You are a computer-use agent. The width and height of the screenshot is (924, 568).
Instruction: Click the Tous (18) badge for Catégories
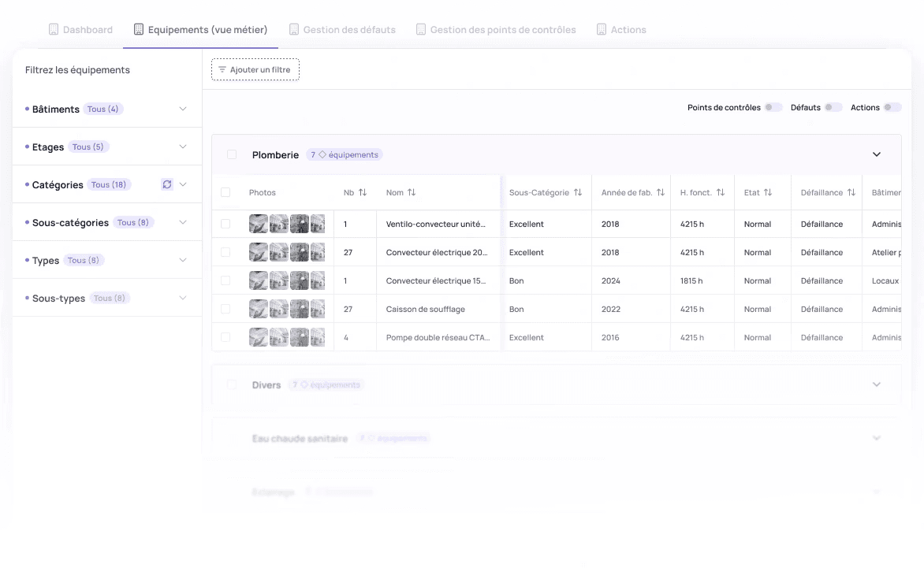(109, 185)
